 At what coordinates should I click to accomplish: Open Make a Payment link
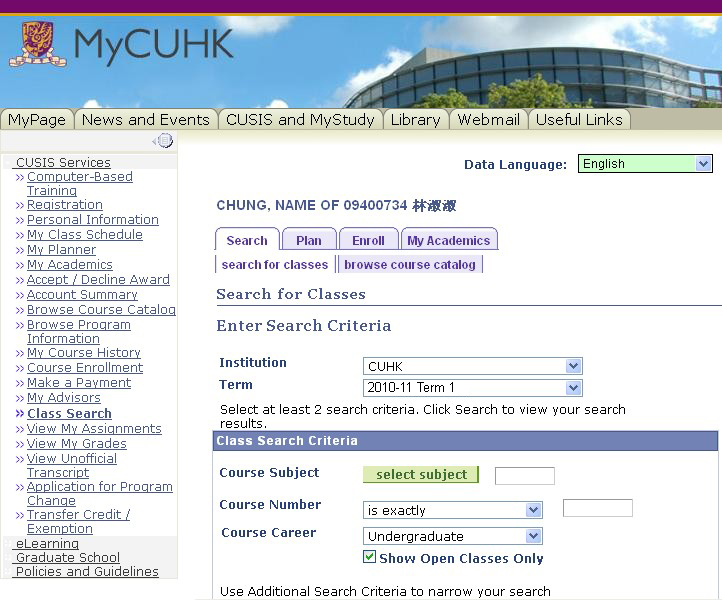click(x=79, y=383)
